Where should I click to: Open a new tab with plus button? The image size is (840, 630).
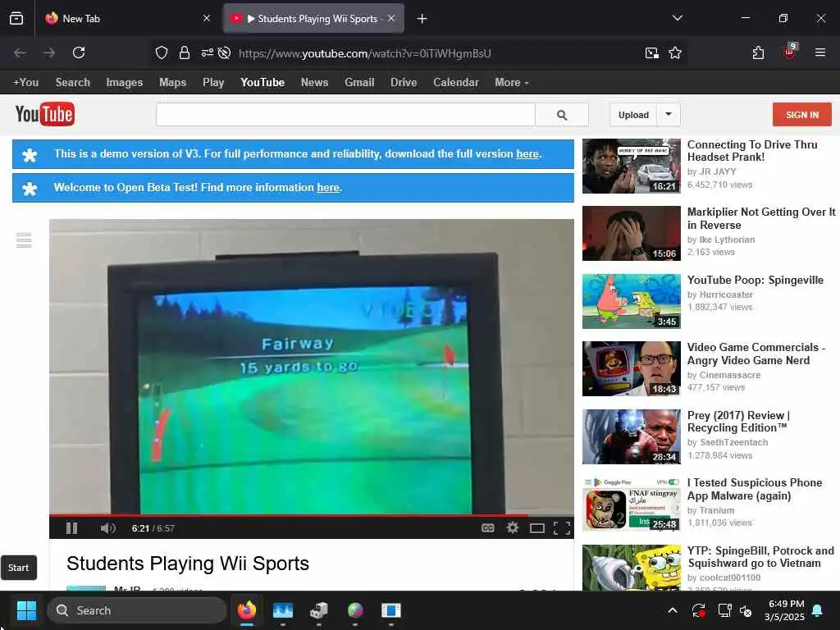click(422, 19)
